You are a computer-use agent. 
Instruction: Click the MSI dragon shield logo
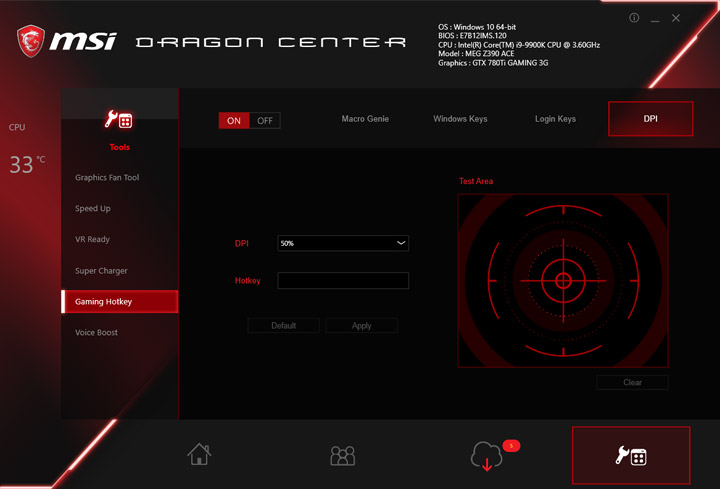pyautogui.click(x=31, y=41)
